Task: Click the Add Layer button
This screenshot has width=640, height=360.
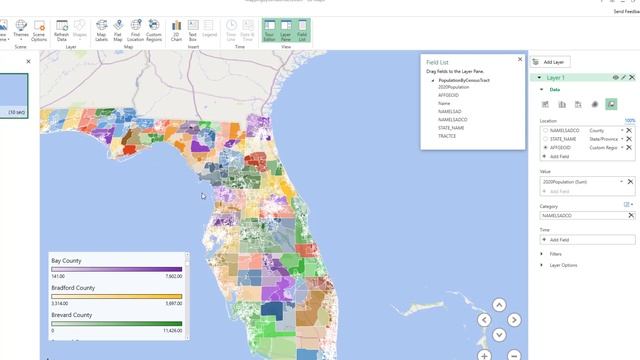Action: pyautogui.click(x=550, y=62)
